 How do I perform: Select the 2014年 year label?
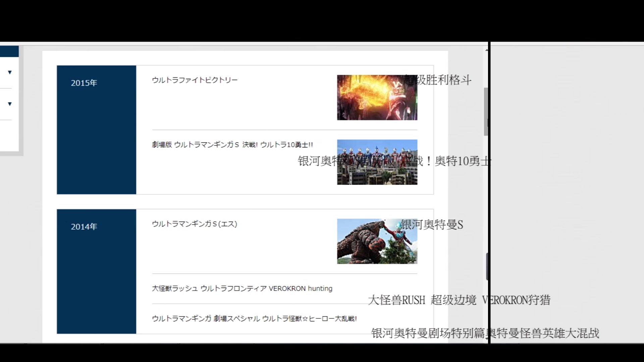point(84,227)
